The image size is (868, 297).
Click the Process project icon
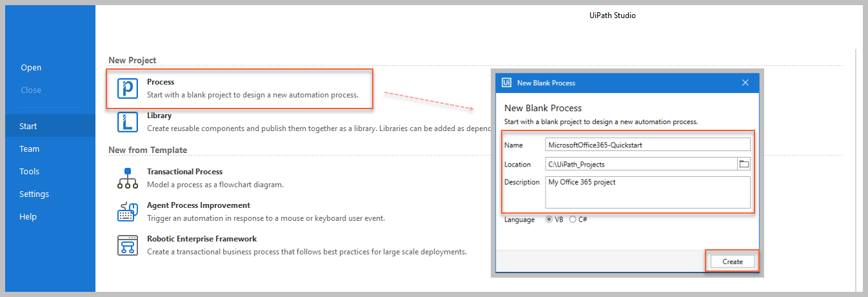[128, 88]
